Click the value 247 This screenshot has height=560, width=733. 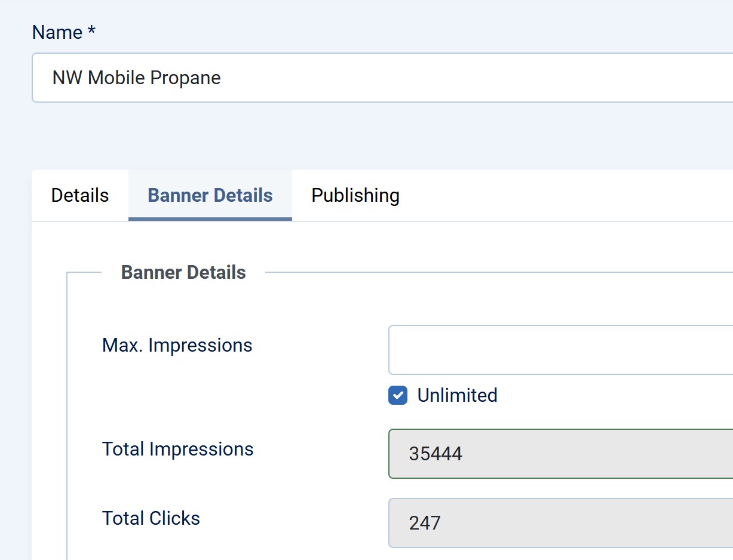(425, 523)
